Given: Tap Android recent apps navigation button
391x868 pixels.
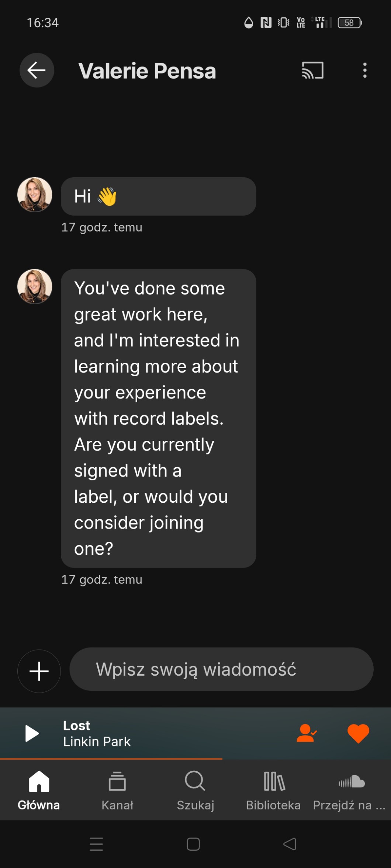Looking at the screenshot, I should click(96, 844).
